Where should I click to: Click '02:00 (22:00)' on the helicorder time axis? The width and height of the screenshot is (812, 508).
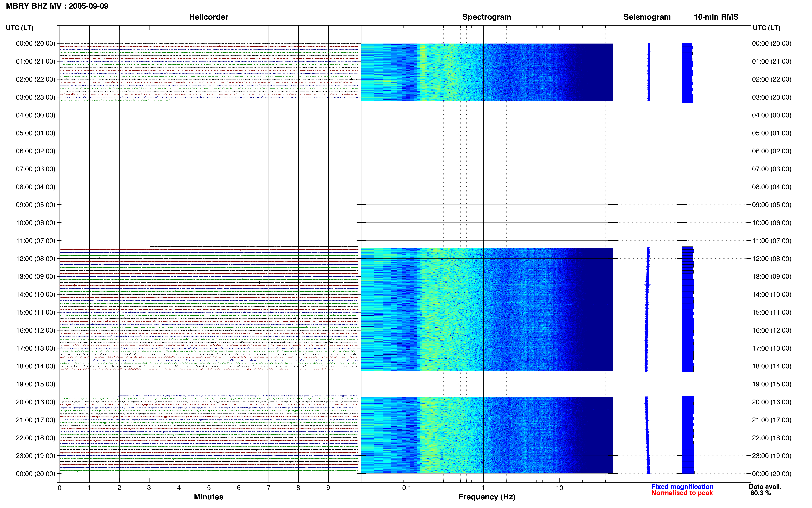pos(36,79)
